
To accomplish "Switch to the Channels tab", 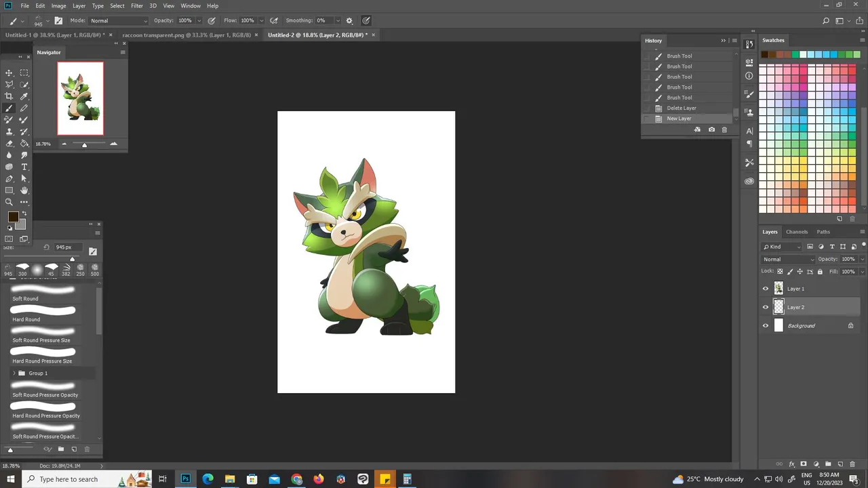I will tap(797, 232).
